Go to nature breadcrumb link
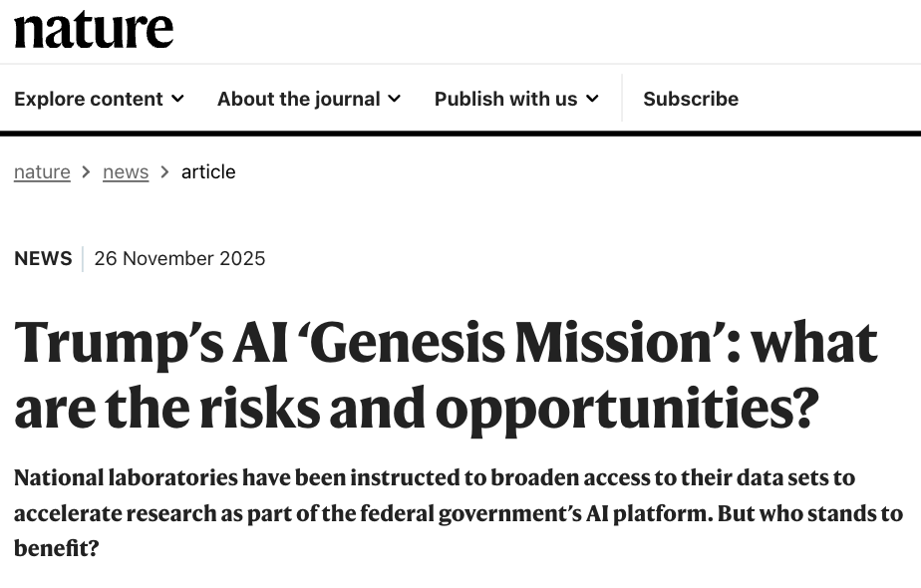The width and height of the screenshot is (921, 588). pyautogui.click(x=42, y=171)
